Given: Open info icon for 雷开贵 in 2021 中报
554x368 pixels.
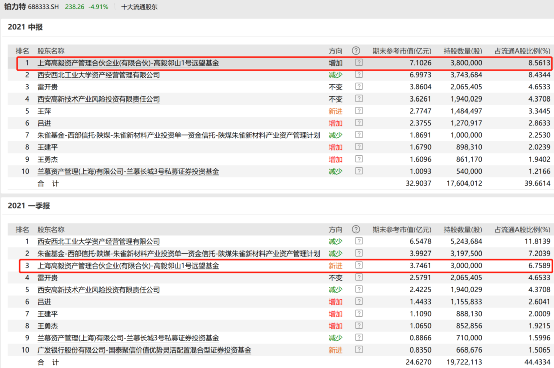Looking at the screenshot, I should tap(359, 87).
